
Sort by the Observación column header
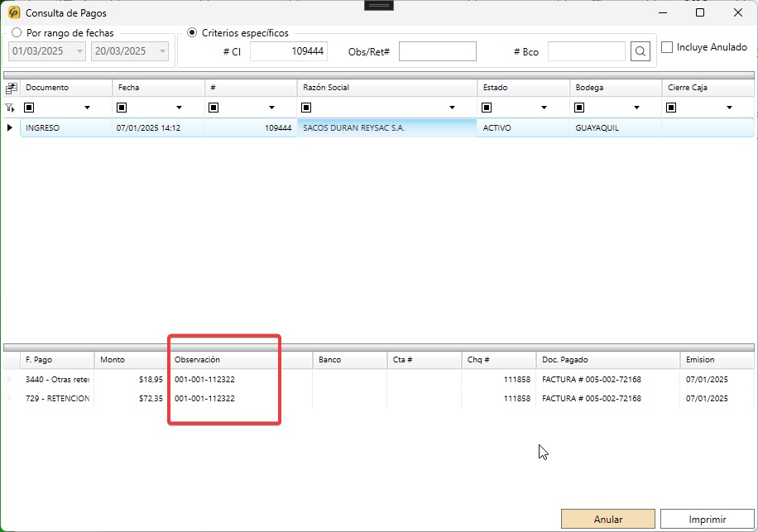tap(240, 360)
